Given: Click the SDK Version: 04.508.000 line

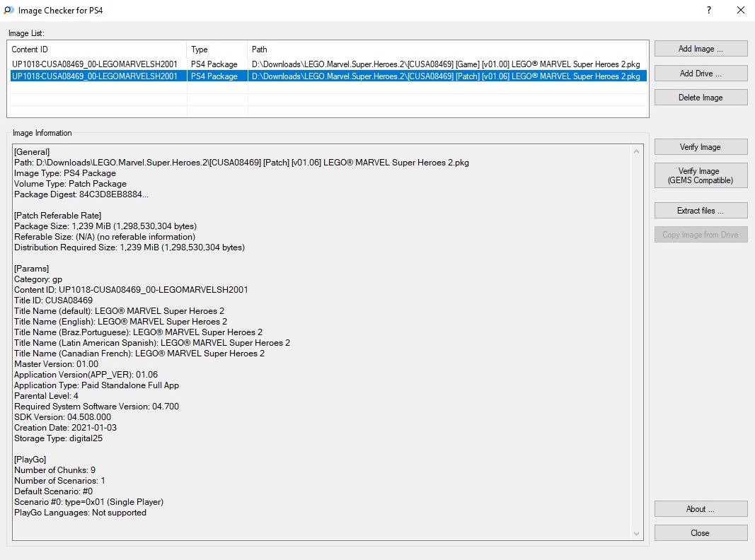Looking at the screenshot, I should (62, 416).
